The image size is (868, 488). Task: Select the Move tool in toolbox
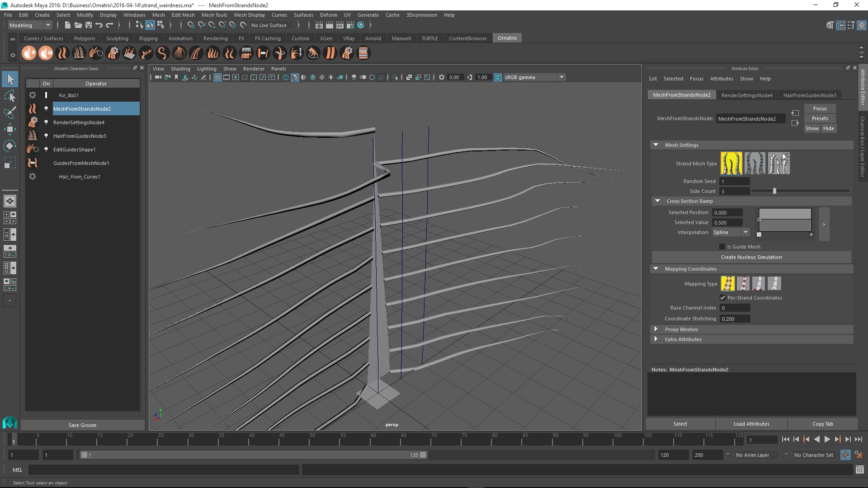[10, 129]
